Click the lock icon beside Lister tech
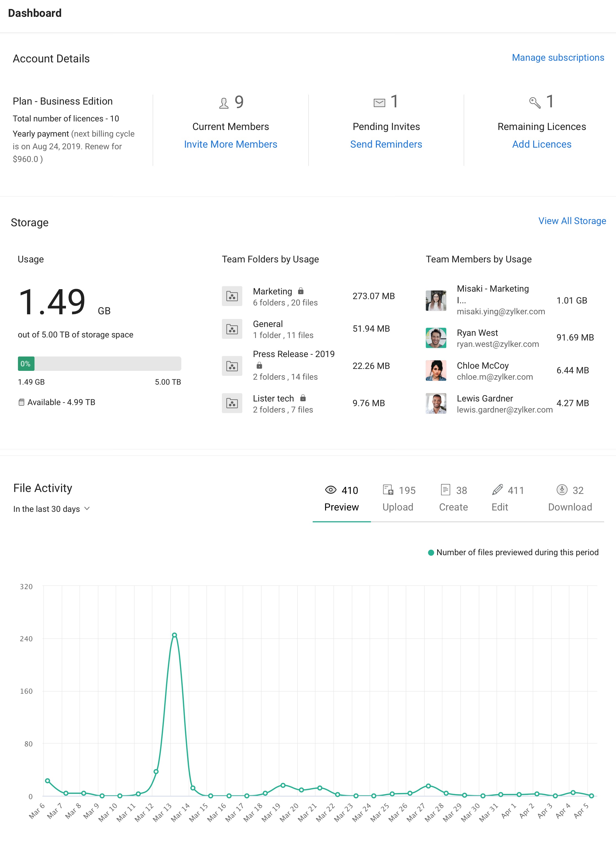The image size is (616, 846). tap(303, 398)
